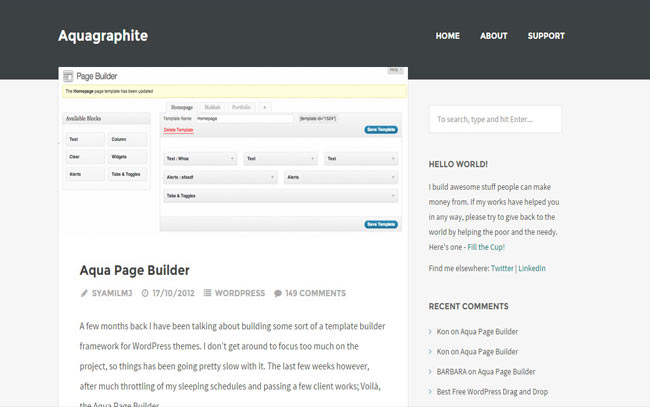Click Delete Template link in the screenshot
Image resolution: width=650 pixels, height=407 pixels.
tap(178, 130)
